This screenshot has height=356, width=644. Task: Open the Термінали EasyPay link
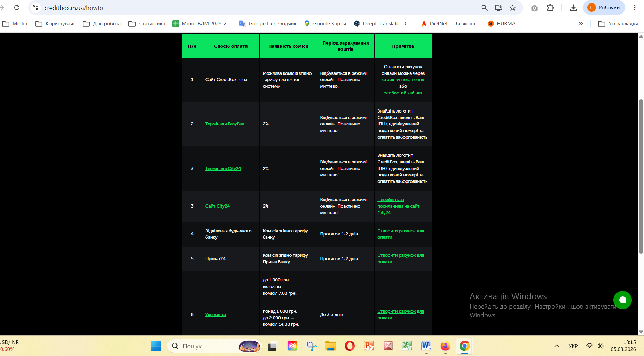click(225, 124)
